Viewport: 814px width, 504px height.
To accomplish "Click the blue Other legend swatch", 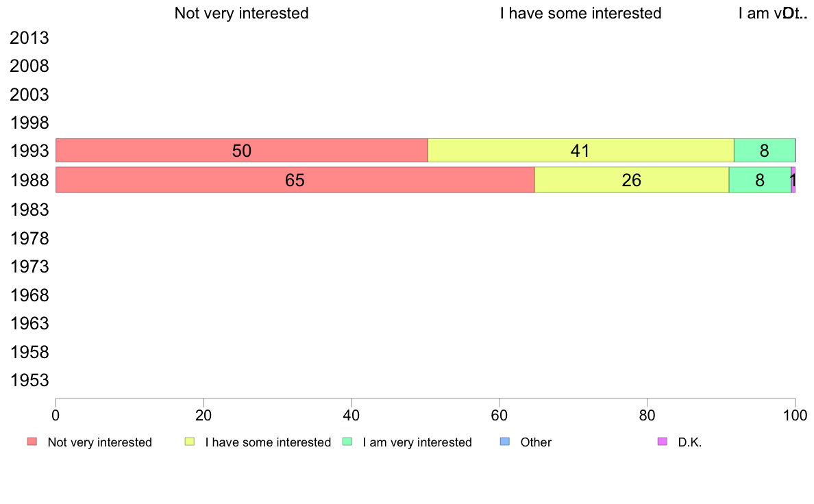I will 504,442.
